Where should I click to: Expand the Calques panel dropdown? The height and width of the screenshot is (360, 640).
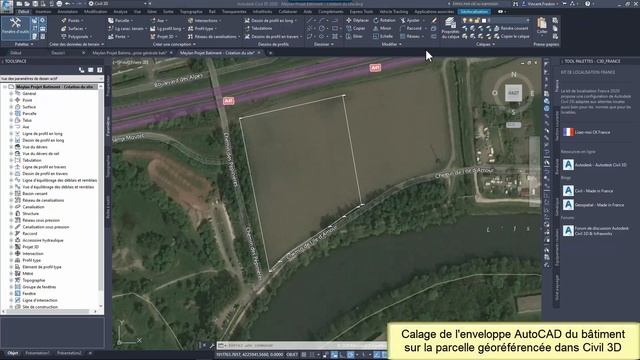click(x=485, y=44)
